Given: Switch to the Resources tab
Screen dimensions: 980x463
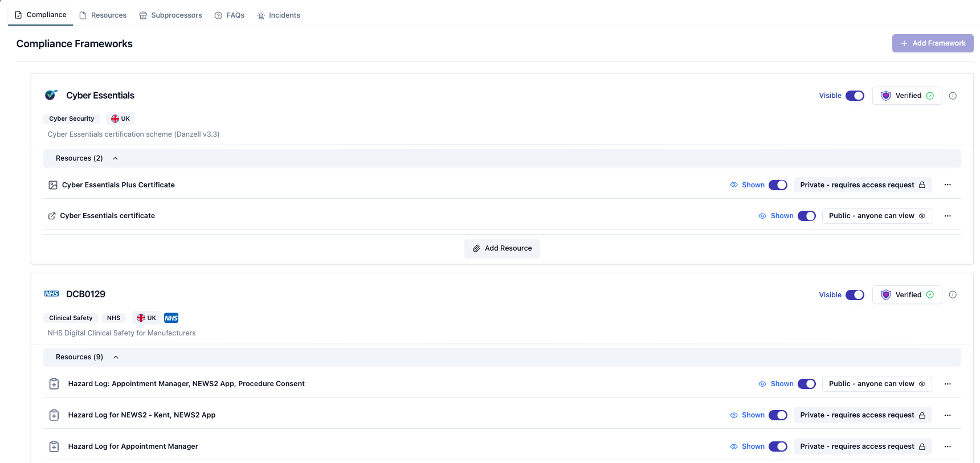Looking at the screenshot, I should [x=103, y=15].
